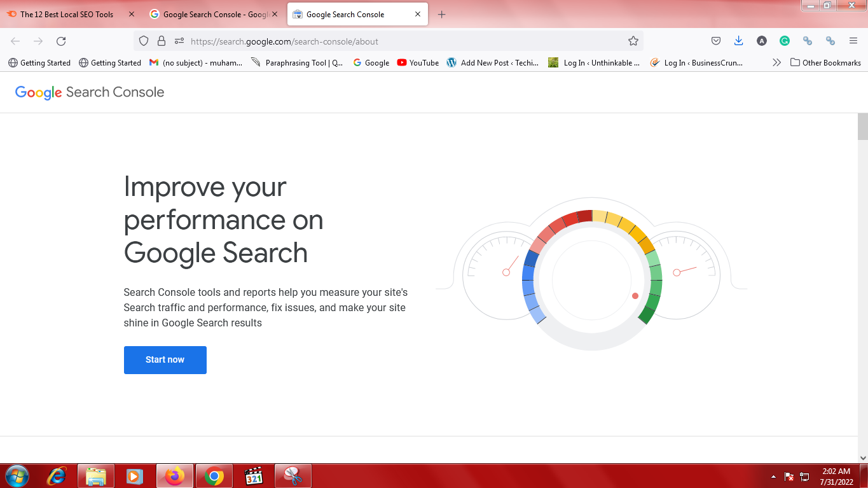Click the second chain-link extension icon
The height and width of the screenshot is (488, 868).
[x=830, y=41]
